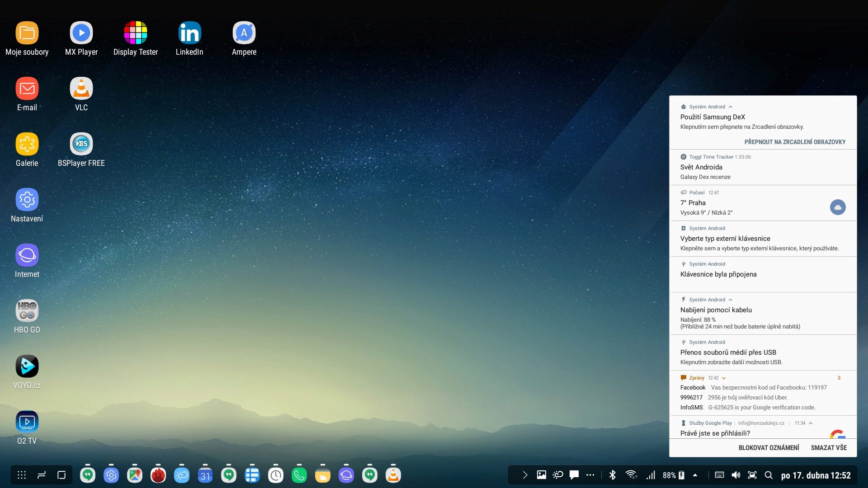This screenshot has width=868, height=488.
Task: Click PŘEPNOUT NA ZRCADLENÍ OBRAZOVKY
Action: coord(795,142)
